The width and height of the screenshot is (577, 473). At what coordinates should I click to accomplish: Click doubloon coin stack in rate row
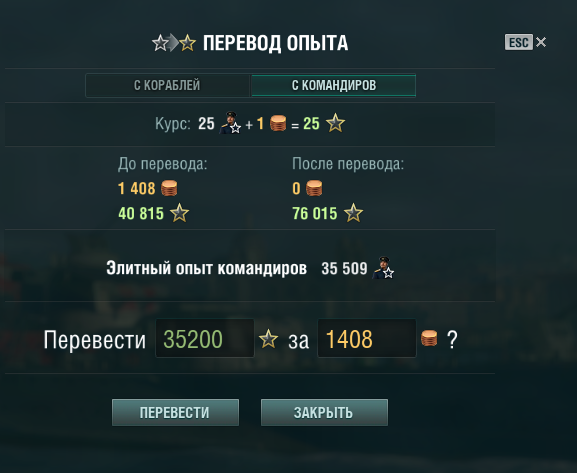278,123
